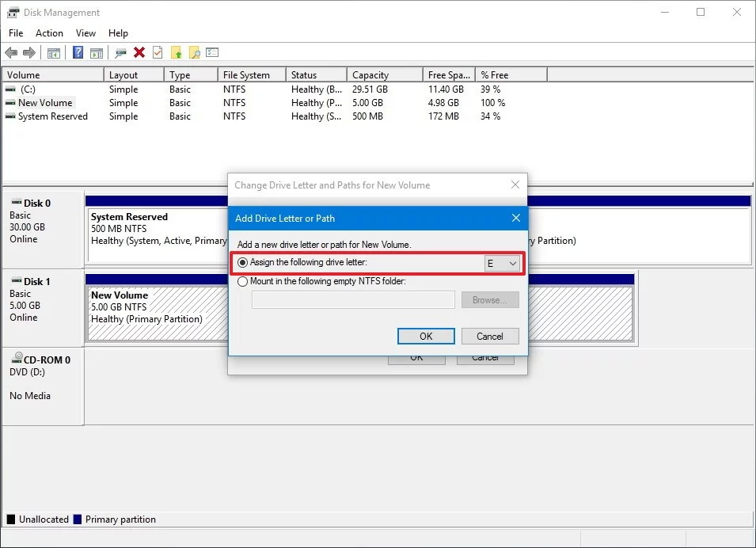Click the Disk 0 drive icon
Viewport: 756px width, 548px height.
17,202
